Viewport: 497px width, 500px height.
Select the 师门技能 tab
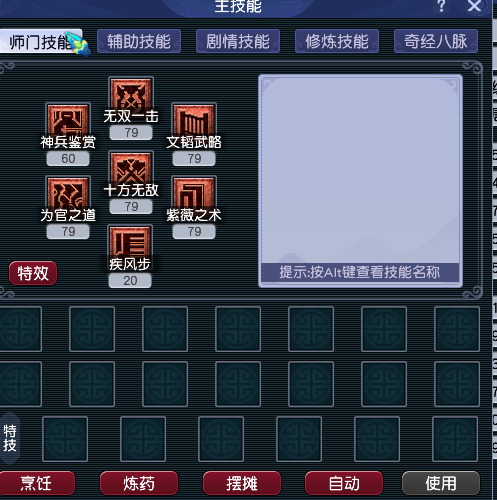click(40, 41)
